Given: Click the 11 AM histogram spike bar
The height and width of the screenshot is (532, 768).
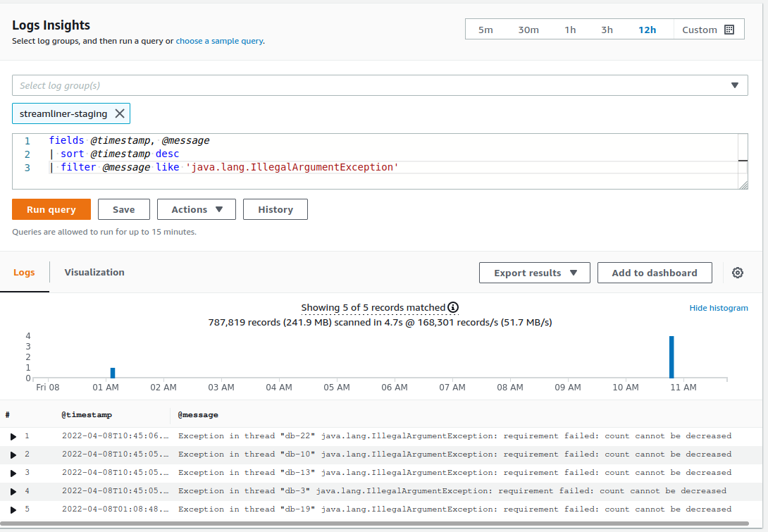Looking at the screenshot, I should click(671, 357).
